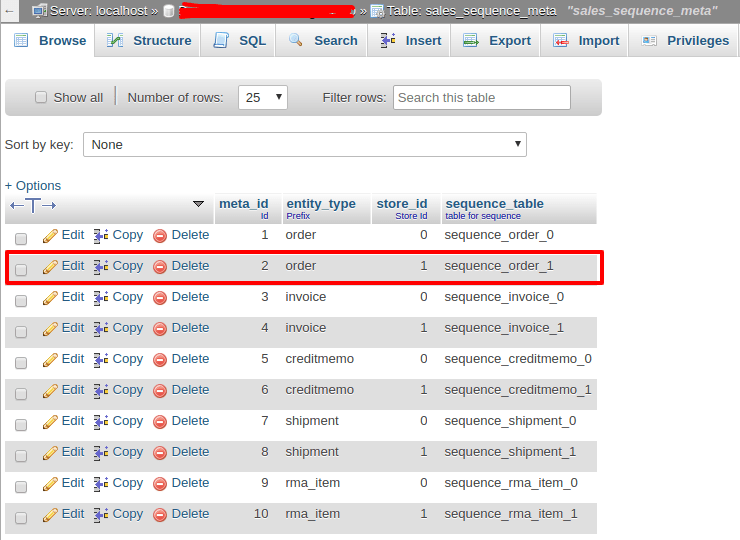This screenshot has width=740, height=540.
Task: Sort by the store_id column header
Action: [402, 203]
